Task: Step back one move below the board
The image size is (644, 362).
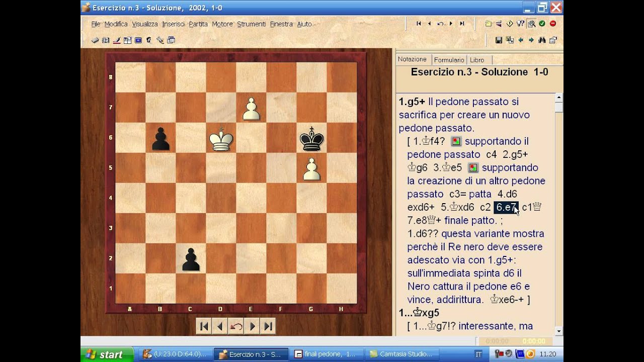Action: (220, 326)
